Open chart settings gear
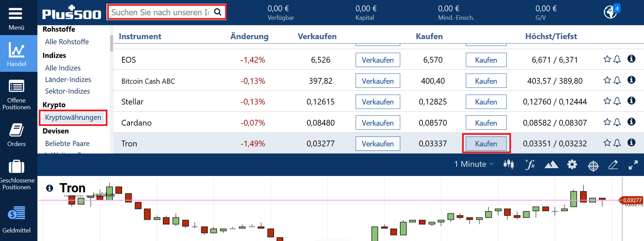644x241 pixels. [572, 164]
